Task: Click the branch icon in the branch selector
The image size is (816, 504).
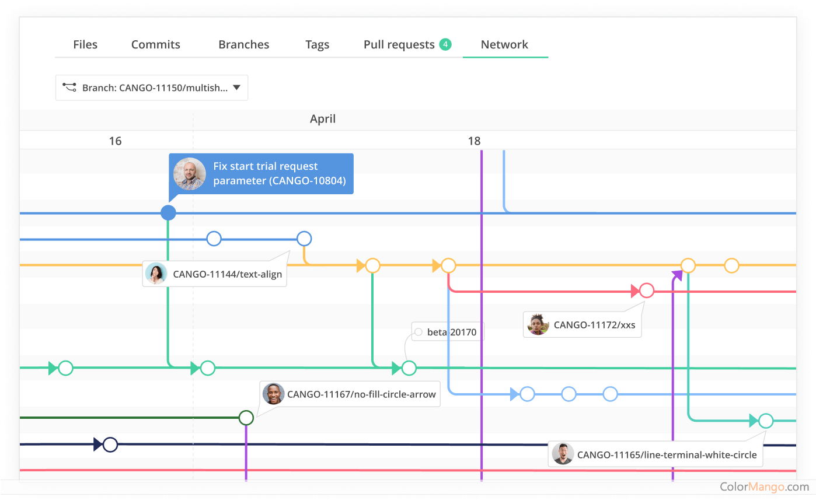Action: [70, 87]
